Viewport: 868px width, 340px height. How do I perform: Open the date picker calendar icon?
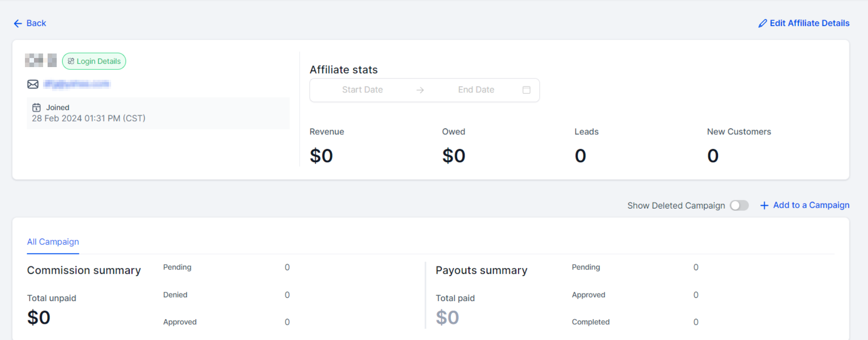tap(526, 90)
